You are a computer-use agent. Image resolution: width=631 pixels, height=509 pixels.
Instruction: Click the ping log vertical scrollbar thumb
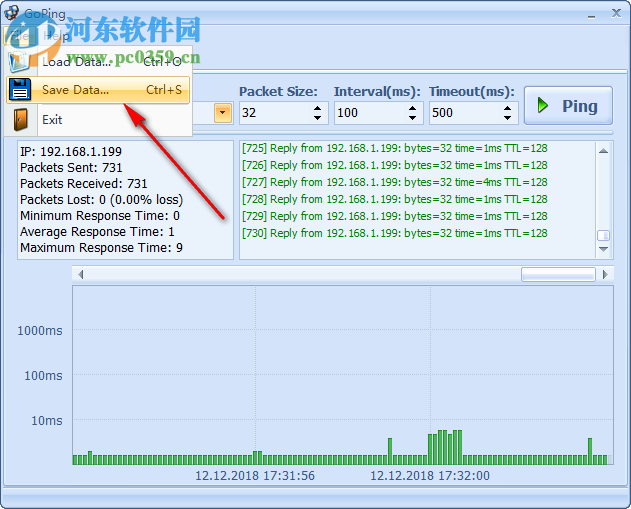(603, 235)
